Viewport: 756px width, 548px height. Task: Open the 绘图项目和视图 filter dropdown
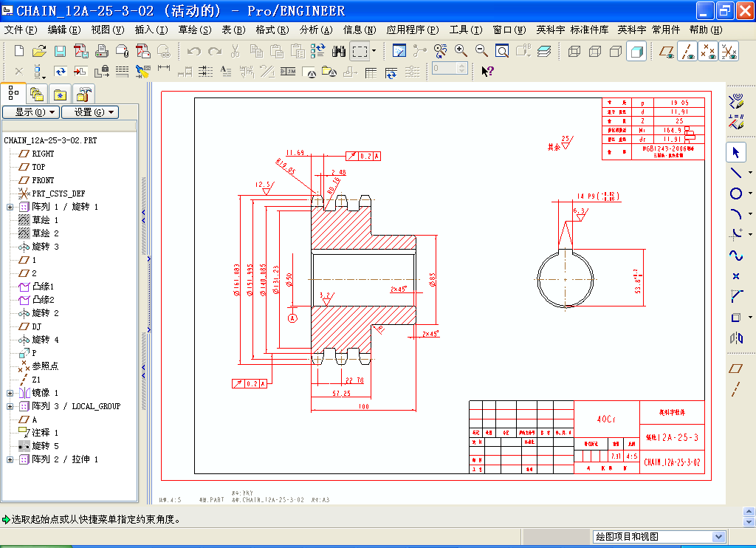pos(718,537)
